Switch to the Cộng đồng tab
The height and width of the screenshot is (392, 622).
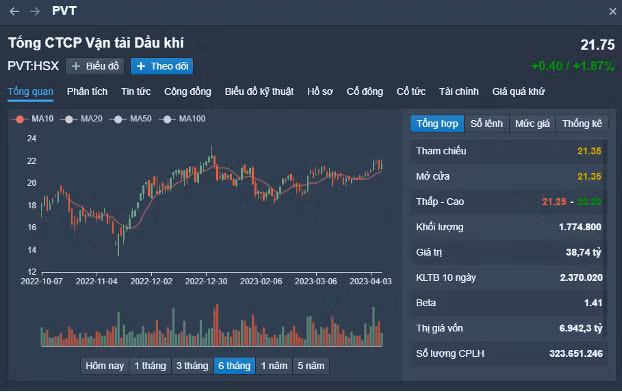[188, 92]
